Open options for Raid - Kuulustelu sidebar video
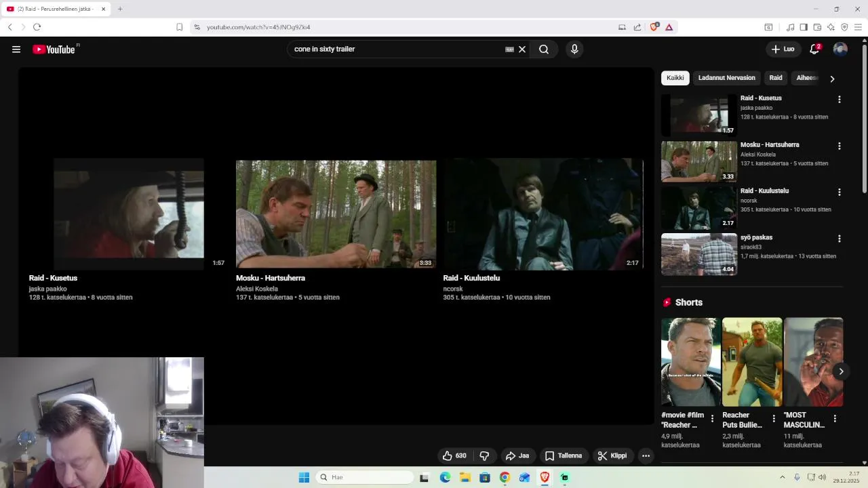The width and height of the screenshot is (868, 488). pyautogui.click(x=839, y=192)
